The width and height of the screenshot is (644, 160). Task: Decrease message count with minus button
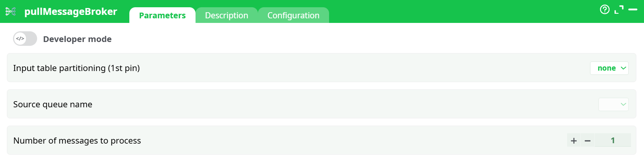coord(587,141)
